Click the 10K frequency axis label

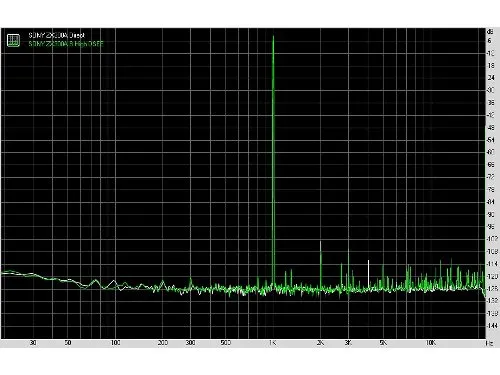[x=431, y=343]
